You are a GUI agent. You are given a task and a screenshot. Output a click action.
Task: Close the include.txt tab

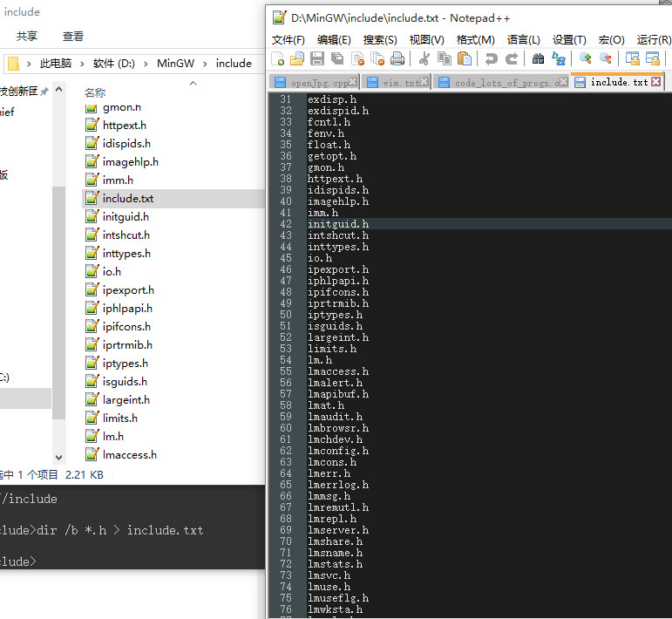(655, 81)
